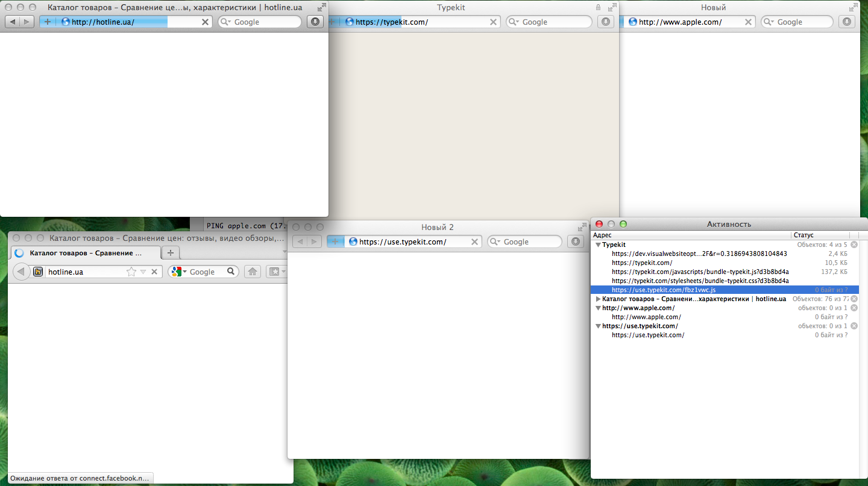Click the Downloads button in the Новый 2 window

tap(576, 241)
